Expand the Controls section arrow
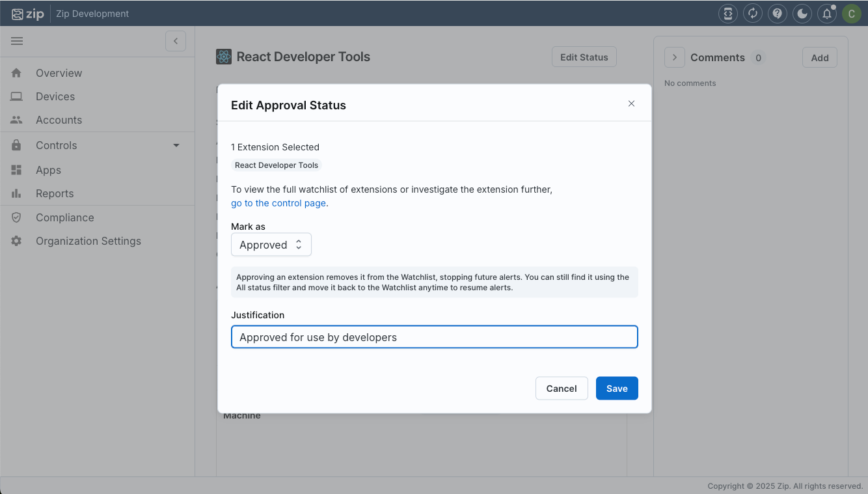This screenshot has width=868, height=494. pos(176,146)
